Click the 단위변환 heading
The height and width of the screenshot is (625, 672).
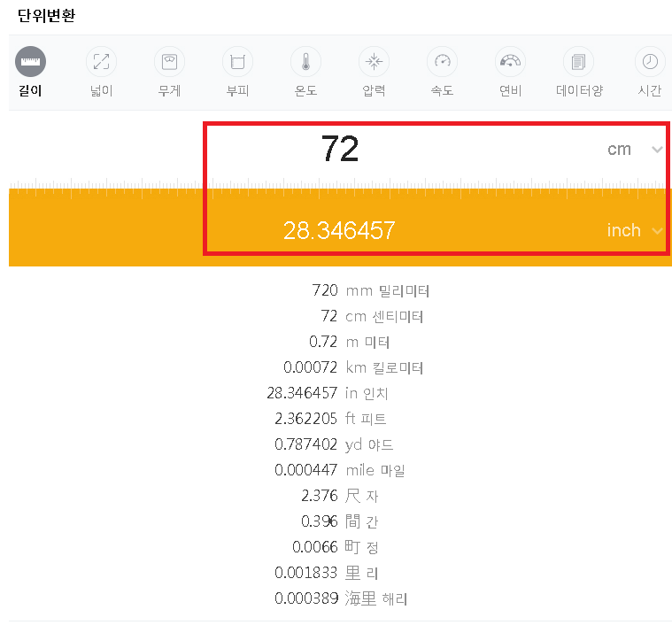(x=46, y=16)
